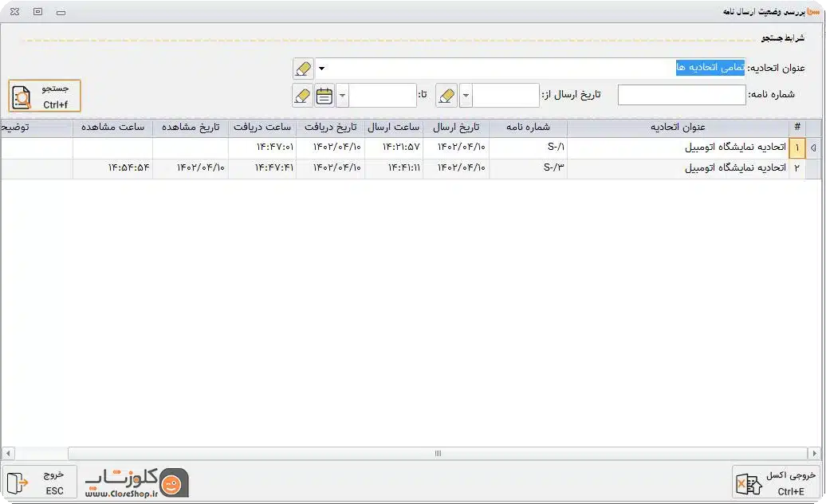The image size is (826, 504).
Task: Run the search (جستجو Ctrl+f)
Action: click(45, 96)
